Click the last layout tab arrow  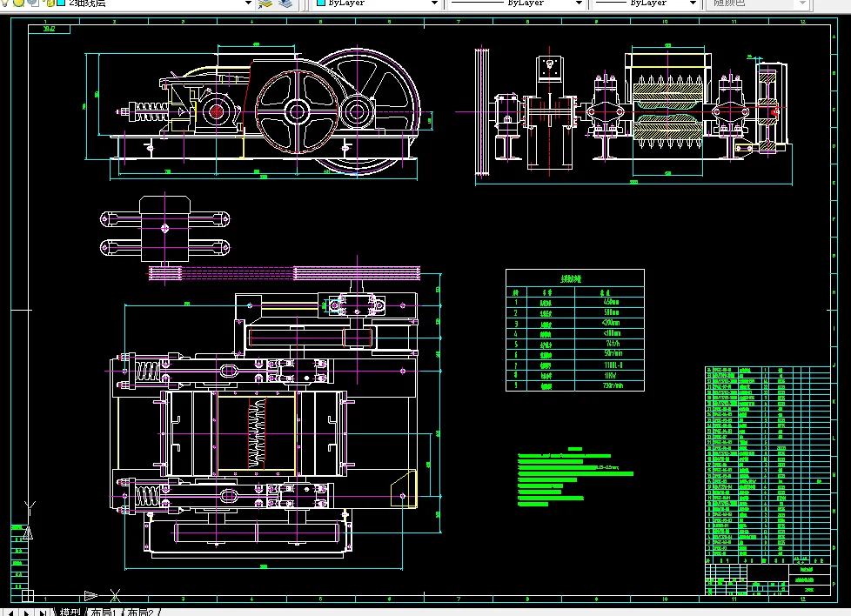(x=43, y=613)
